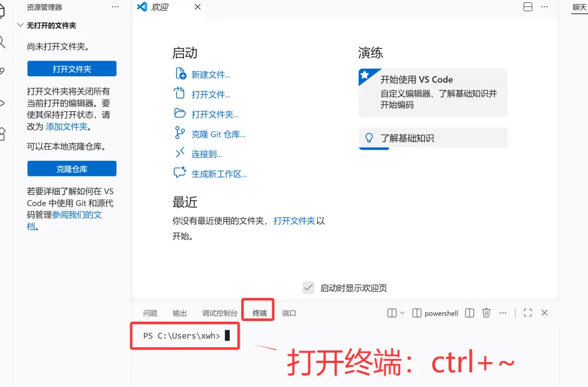Image resolution: width=588 pixels, height=387 pixels.
Task: Open terminal panel more actions ellipsis
Action: pos(503,313)
